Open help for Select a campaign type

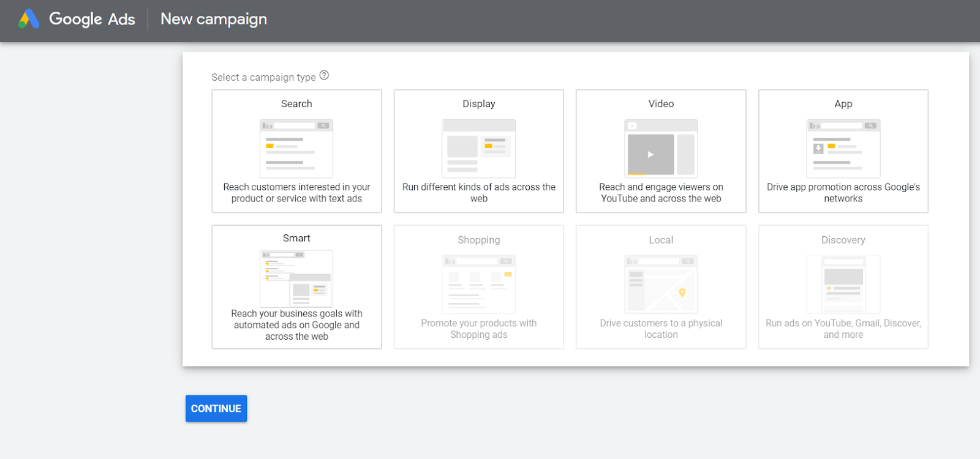coord(325,75)
